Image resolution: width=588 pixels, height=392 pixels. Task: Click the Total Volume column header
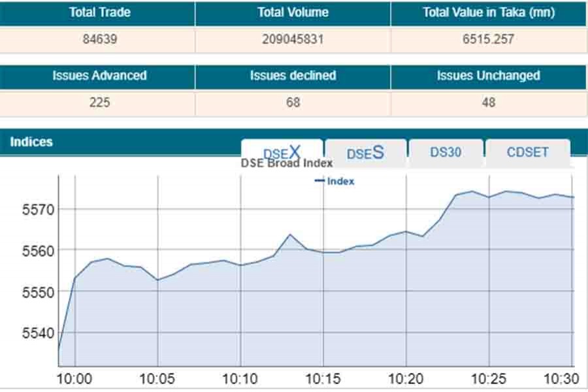[x=293, y=12]
